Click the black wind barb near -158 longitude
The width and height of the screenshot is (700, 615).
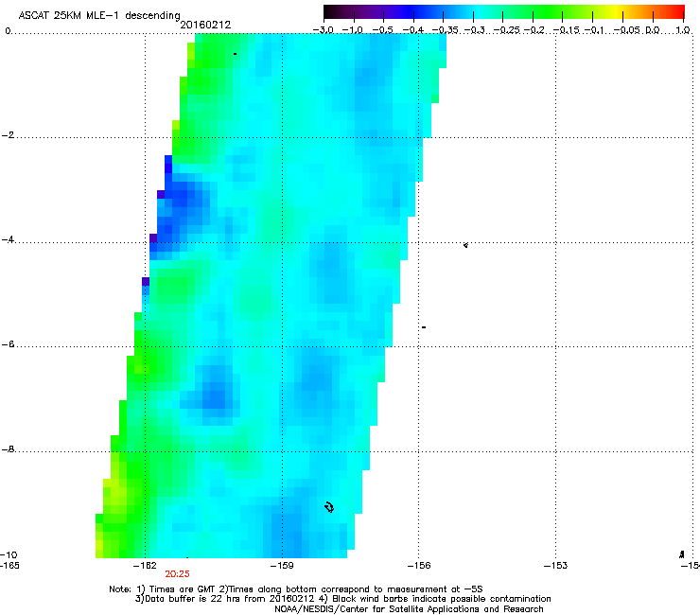click(x=329, y=507)
